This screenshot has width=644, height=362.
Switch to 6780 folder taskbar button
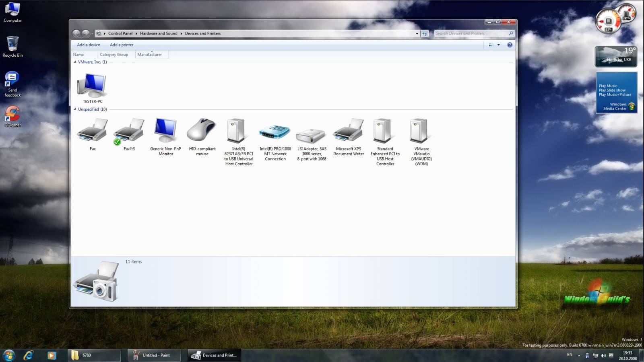point(94,355)
